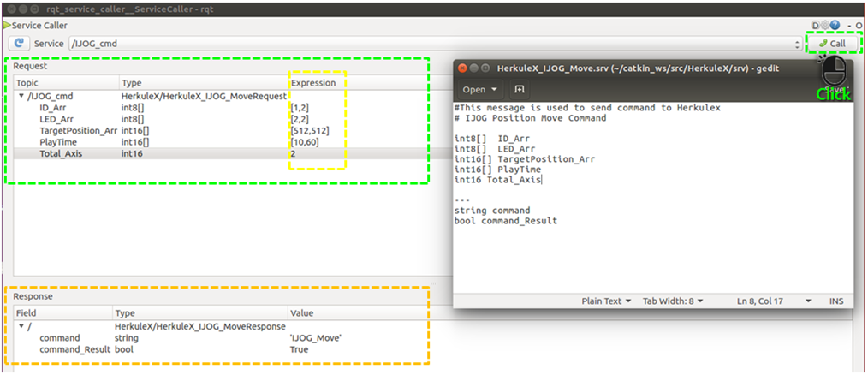Image resolution: width=868 pixels, height=375 pixels.
Task: Create a new document in gedit
Action: 520,89
